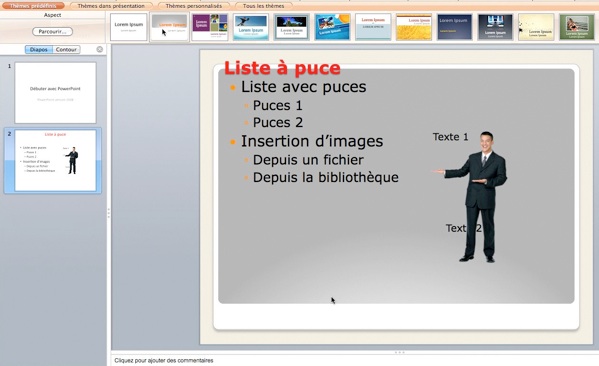Select slide 1 thumbnail Débuter avec PowerPoint
The height and width of the screenshot is (366, 599).
[55, 93]
